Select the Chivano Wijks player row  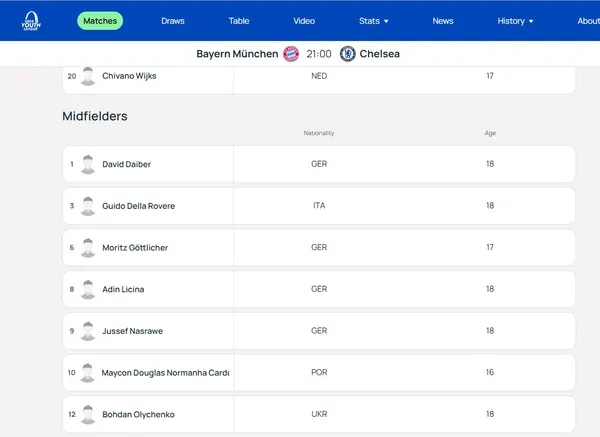coord(318,76)
